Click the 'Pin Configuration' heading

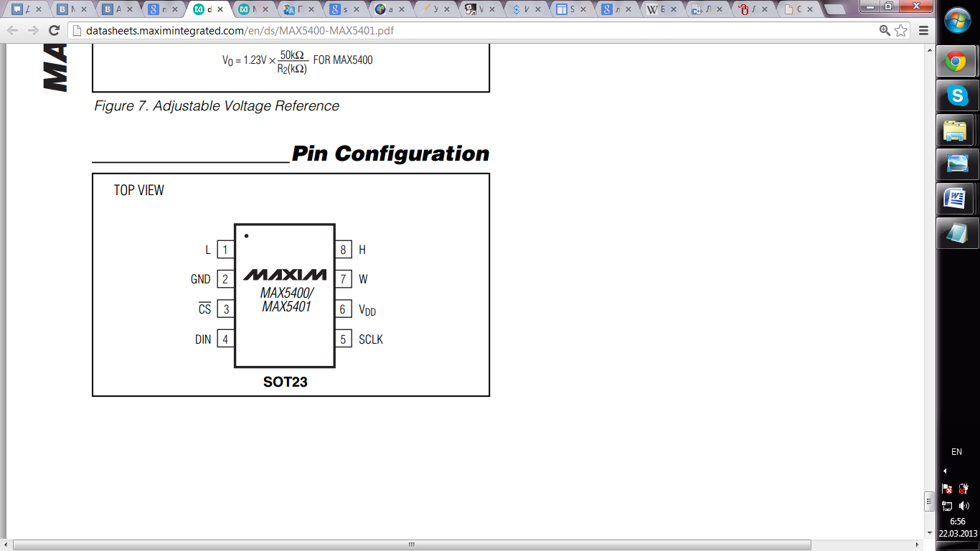click(x=390, y=154)
